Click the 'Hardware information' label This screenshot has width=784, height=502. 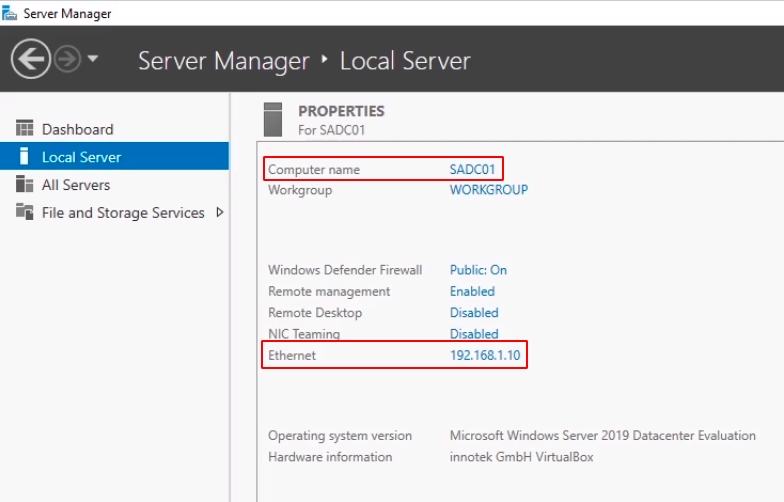330,457
